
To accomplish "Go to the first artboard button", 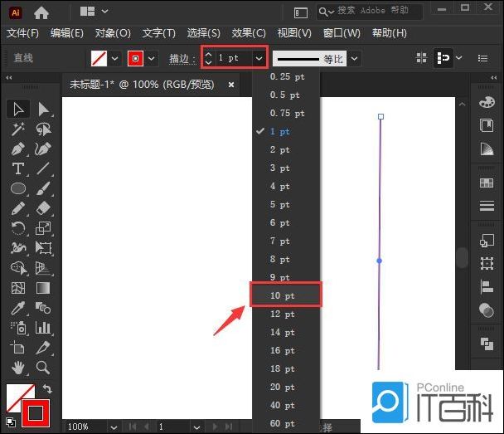I will pos(132,427).
